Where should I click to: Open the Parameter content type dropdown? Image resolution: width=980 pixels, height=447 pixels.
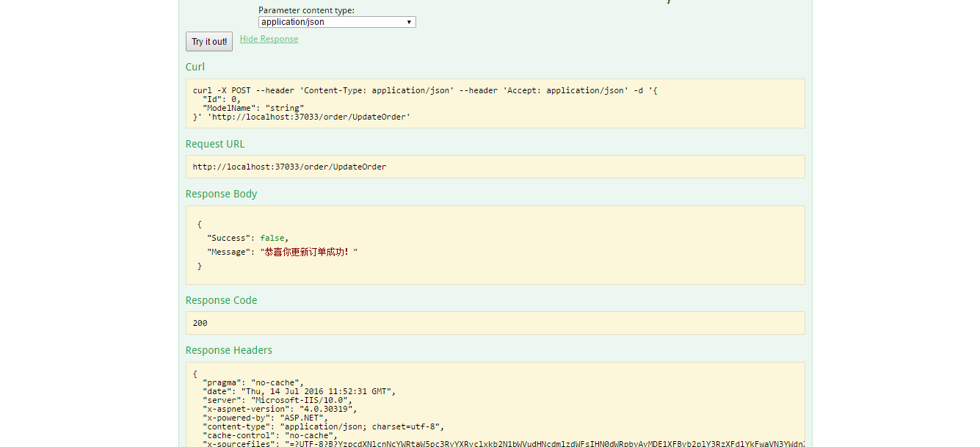click(x=337, y=22)
